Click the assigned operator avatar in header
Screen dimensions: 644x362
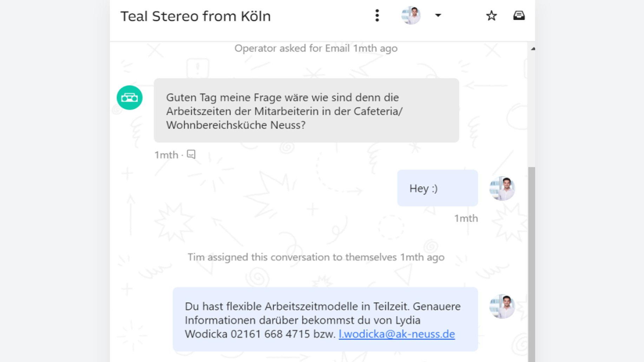click(x=411, y=15)
